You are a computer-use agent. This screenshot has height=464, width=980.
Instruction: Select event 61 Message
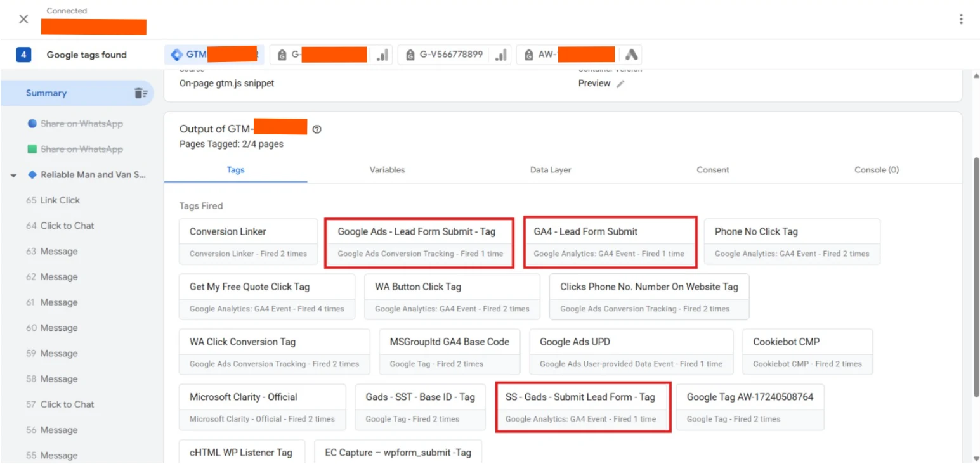52,302
